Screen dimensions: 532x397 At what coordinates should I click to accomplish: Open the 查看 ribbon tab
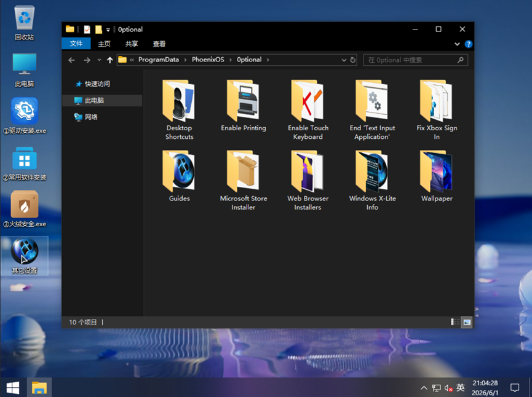[159, 44]
